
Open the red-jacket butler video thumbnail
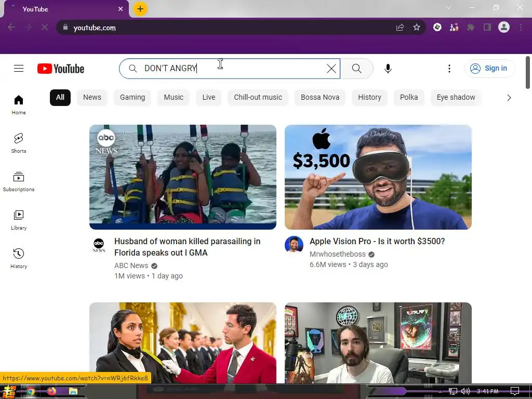[183, 343]
